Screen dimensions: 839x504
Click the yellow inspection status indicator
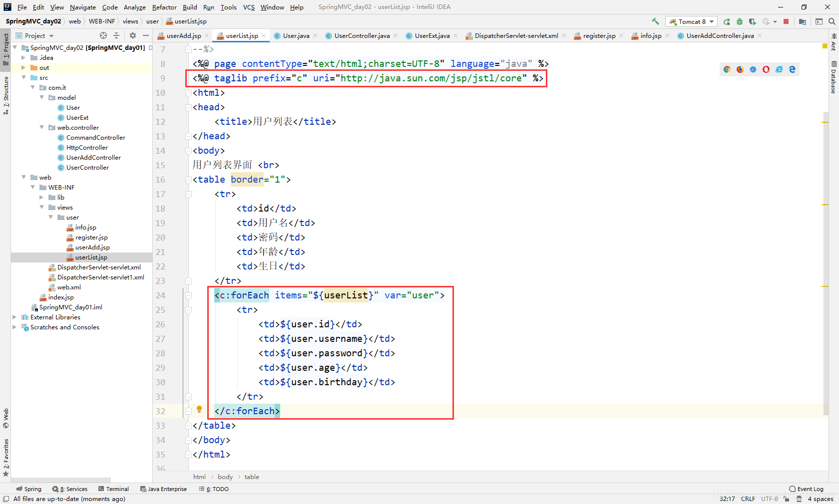click(825, 46)
